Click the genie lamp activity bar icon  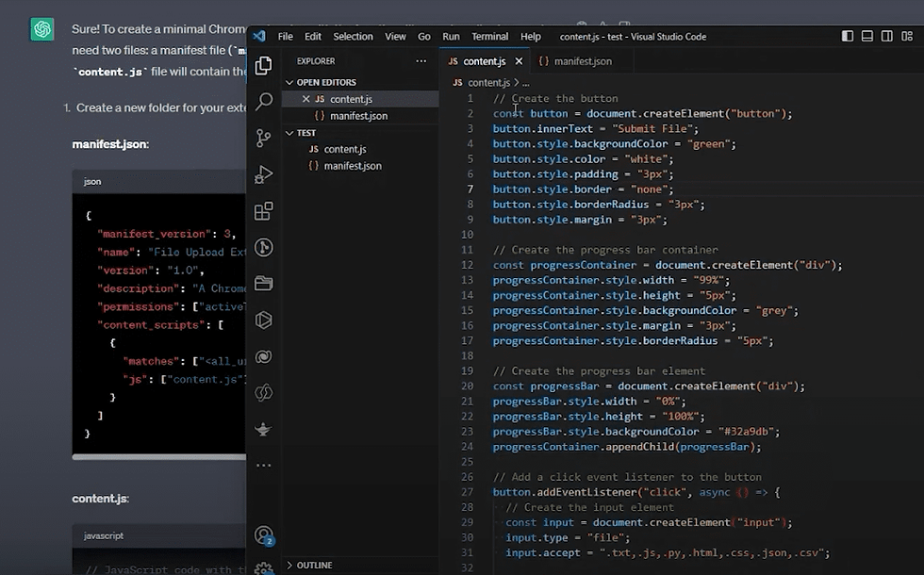(263, 429)
